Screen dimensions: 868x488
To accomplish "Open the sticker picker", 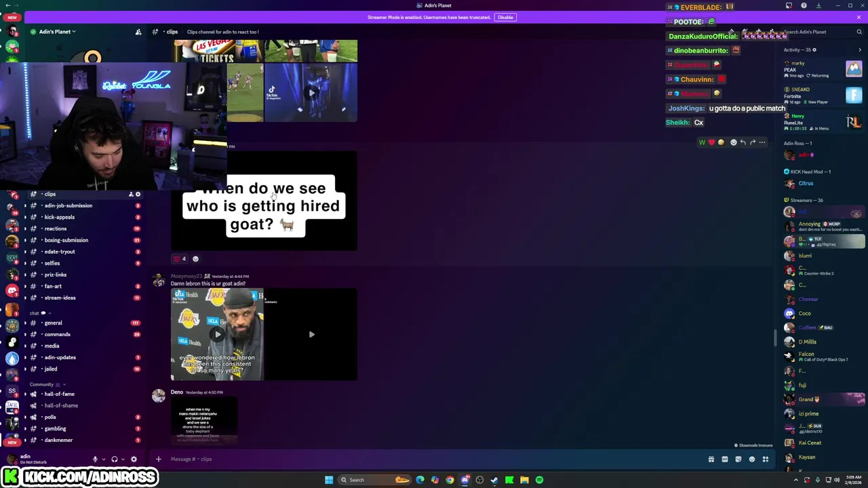I will 738,460.
